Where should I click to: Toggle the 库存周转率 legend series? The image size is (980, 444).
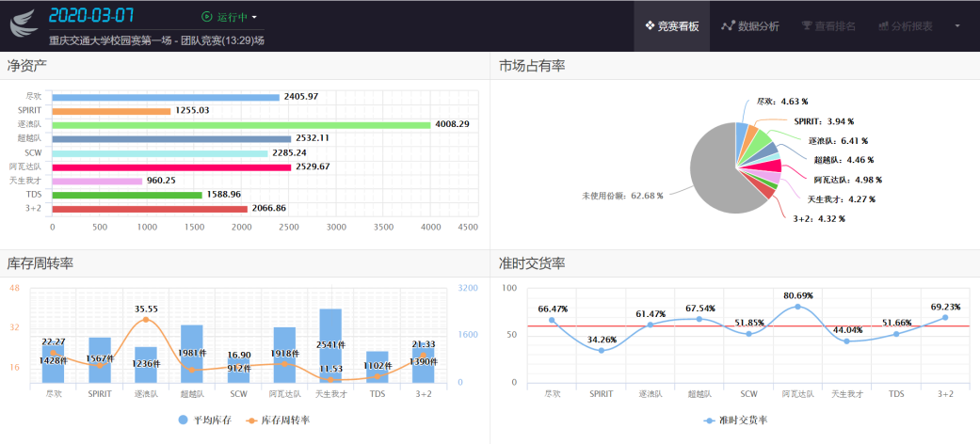tap(278, 420)
